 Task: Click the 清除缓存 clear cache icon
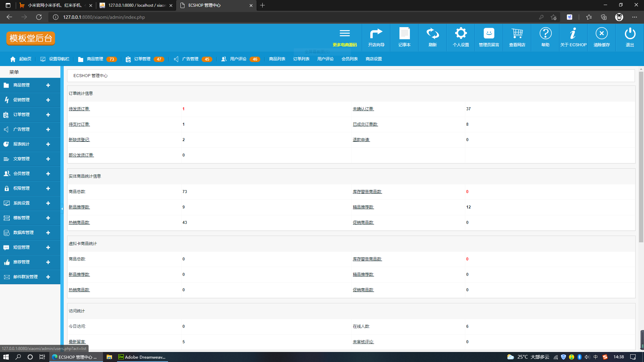point(601,34)
